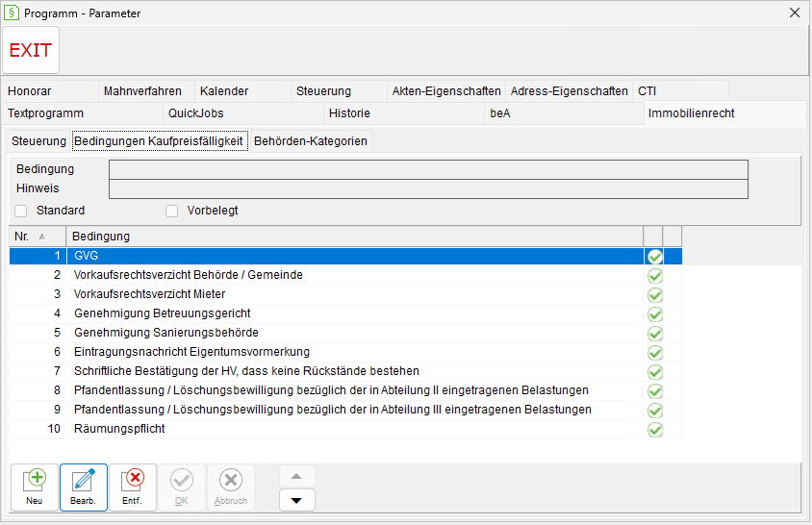Click checkmark for Genehmigung Betreuungsgericht row
Screen dimensions: 812x525
click(x=655, y=313)
